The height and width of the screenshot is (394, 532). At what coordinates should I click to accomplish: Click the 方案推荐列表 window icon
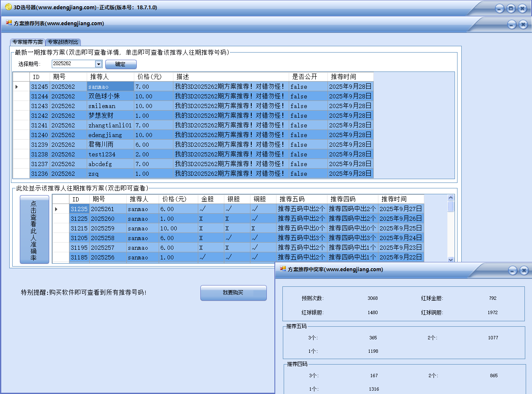click(x=9, y=23)
